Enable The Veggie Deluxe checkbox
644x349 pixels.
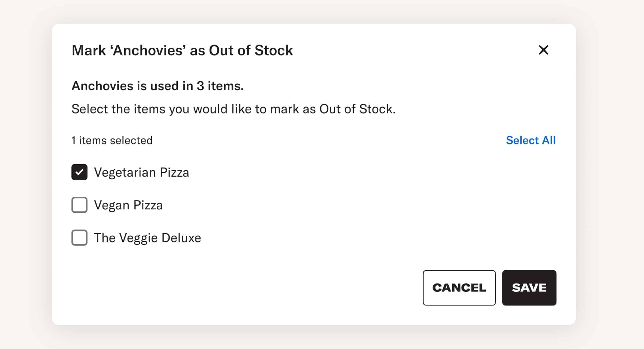click(x=79, y=238)
